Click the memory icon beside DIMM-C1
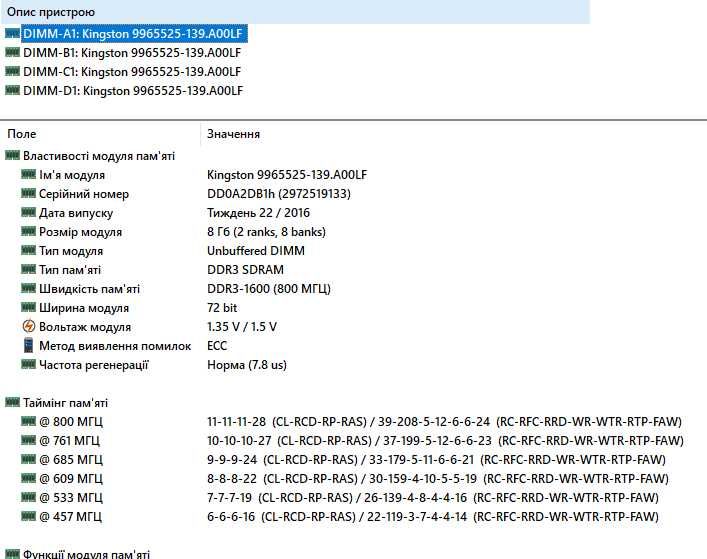Image resolution: width=707 pixels, height=559 pixels. 13,71
